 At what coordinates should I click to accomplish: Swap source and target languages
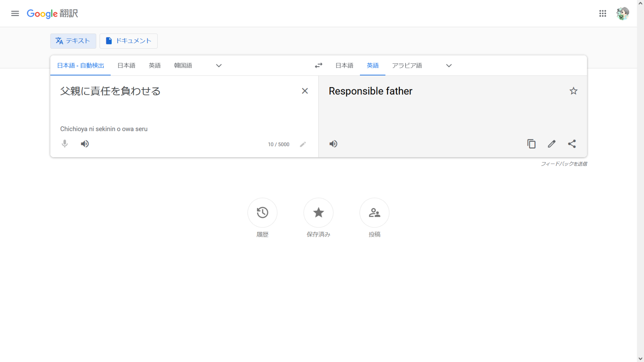318,66
